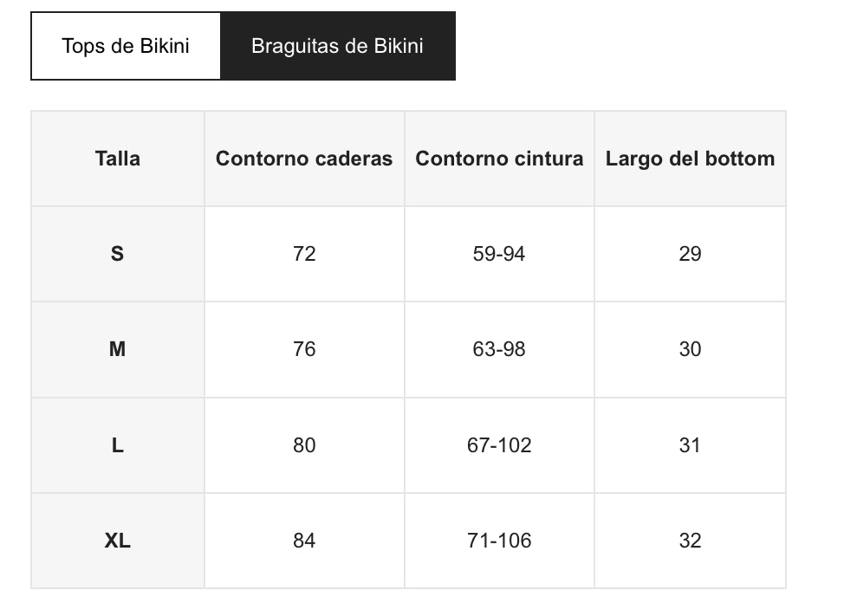Select the size M row label

118,349
